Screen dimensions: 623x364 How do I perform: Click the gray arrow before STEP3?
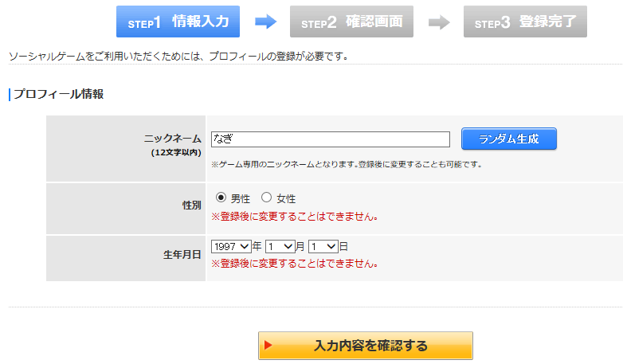click(x=439, y=22)
